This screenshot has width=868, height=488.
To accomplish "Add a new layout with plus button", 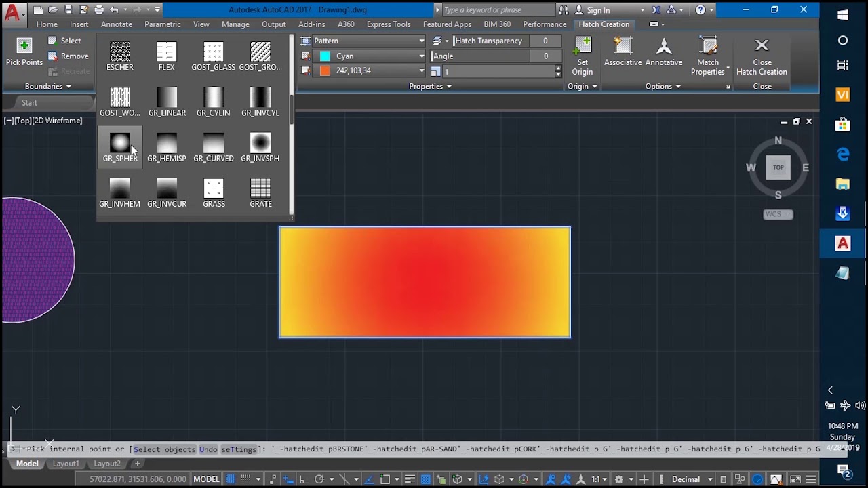I will (x=137, y=464).
